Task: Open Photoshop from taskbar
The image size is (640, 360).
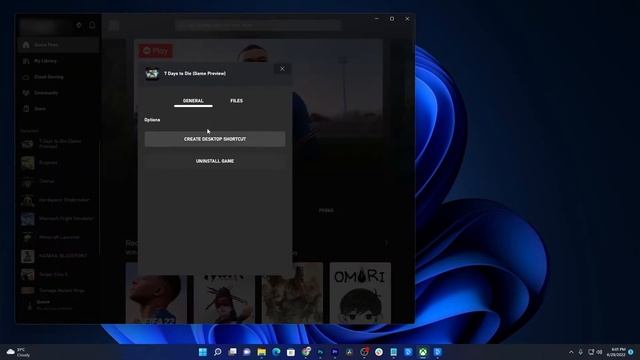Action: point(320,352)
